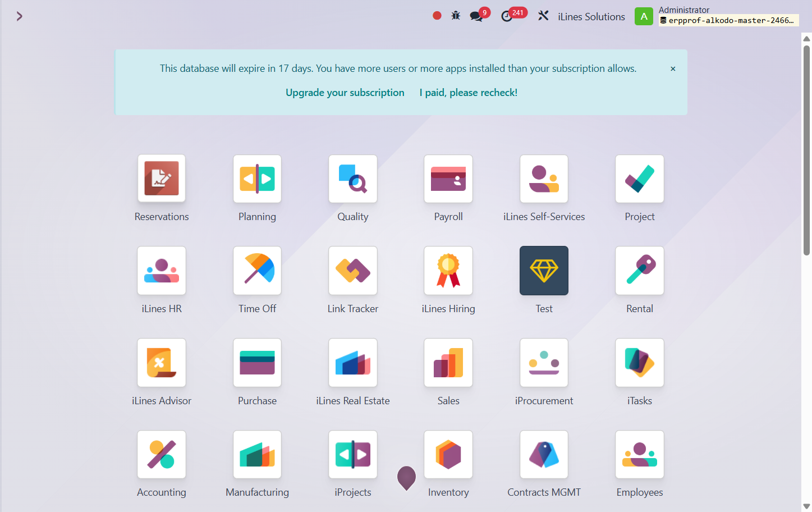Open the Quality app icon
812x512 pixels.
click(x=353, y=179)
